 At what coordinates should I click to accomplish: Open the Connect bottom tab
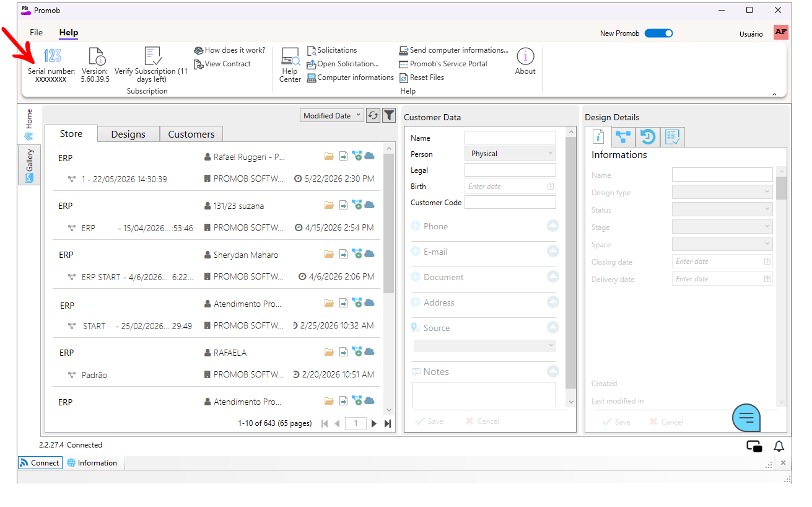click(40, 463)
